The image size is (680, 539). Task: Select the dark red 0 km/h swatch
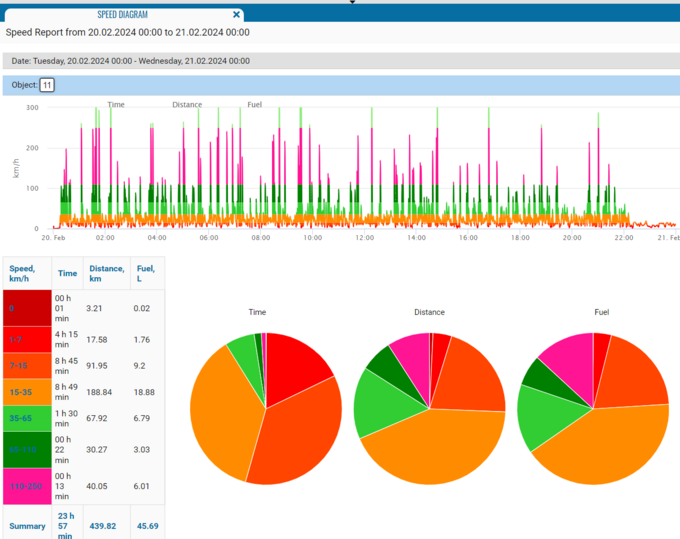(26, 309)
